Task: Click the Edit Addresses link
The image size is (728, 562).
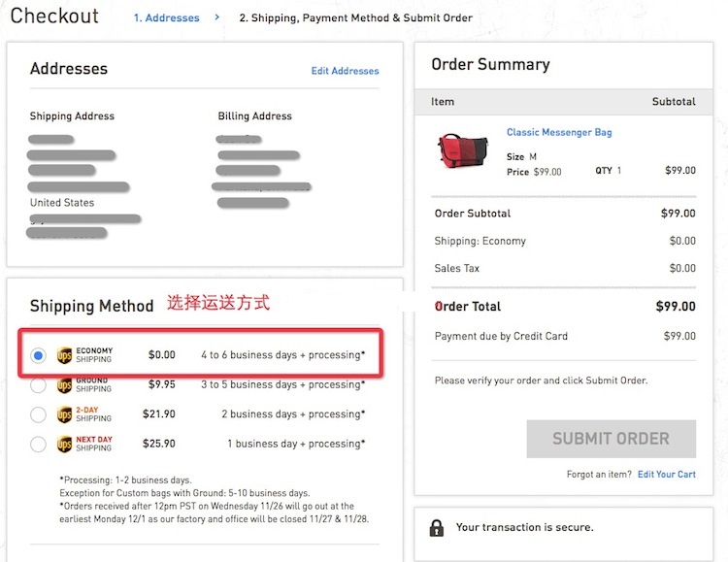Action: click(x=345, y=71)
